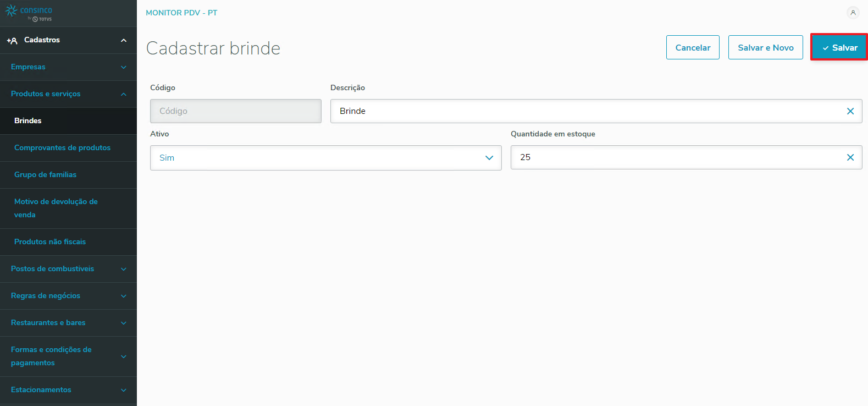
Task: Expand Formas e condições de pagamentos chevron
Action: [x=124, y=356]
